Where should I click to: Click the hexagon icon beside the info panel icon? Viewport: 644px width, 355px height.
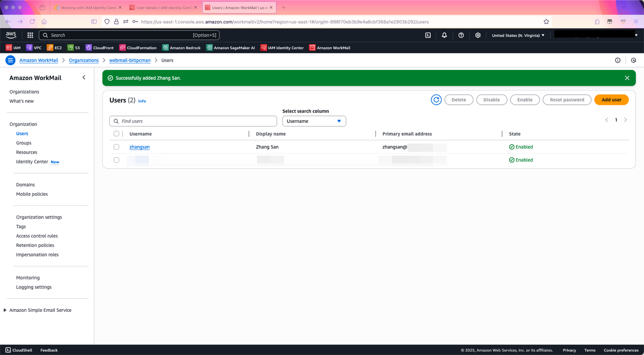(634, 60)
